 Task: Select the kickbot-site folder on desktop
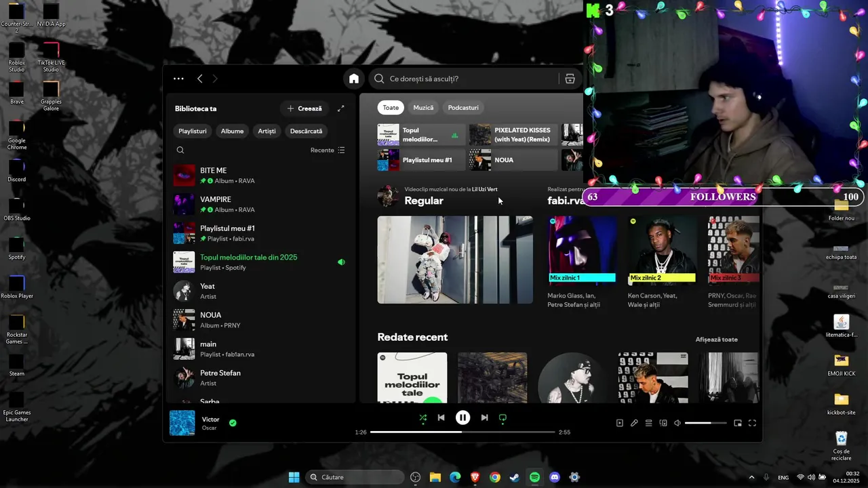[x=841, y=404]
